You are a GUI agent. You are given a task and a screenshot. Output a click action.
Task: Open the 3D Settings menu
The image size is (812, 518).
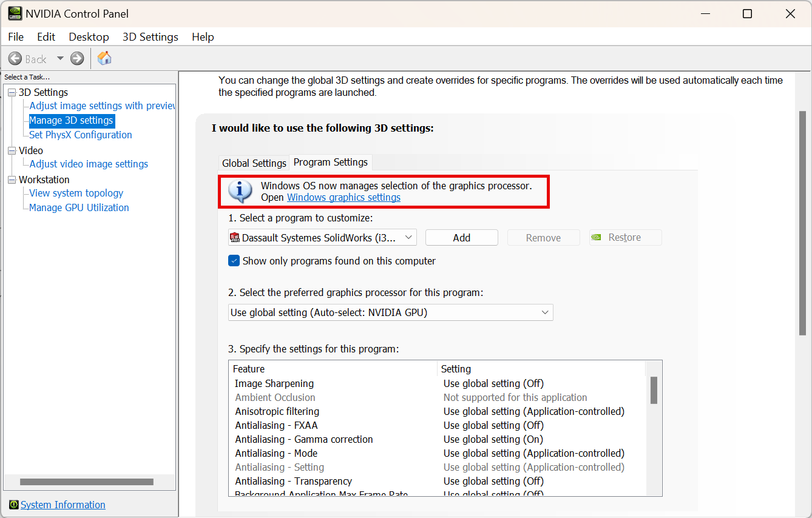[x=150, y=36]
